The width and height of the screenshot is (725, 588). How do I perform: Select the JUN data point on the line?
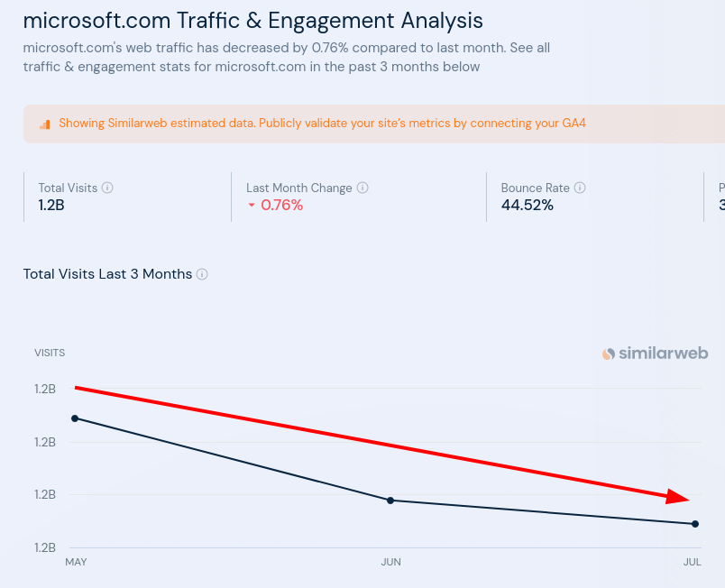tap(390, 501)
